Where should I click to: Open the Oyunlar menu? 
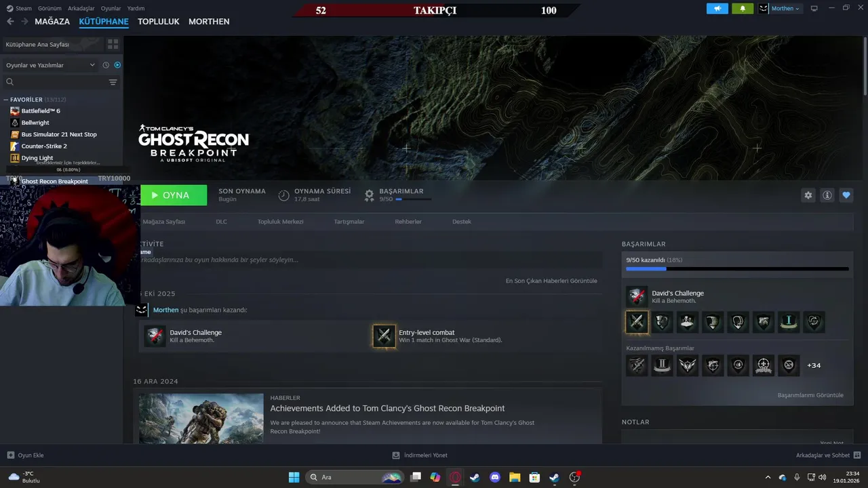pyautogui.click(x=111, y=8)
